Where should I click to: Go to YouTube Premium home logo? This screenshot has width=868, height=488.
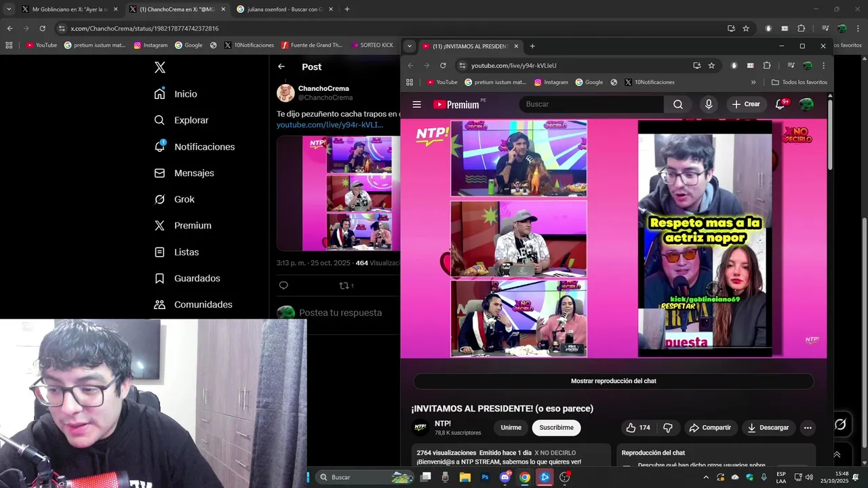pyautogui.click(x=456, y=104)
